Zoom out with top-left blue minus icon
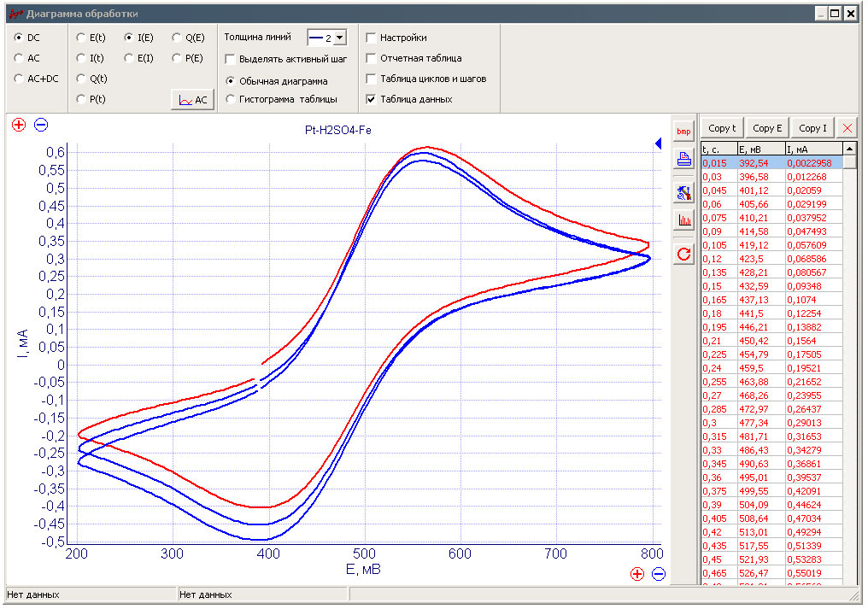The height and width of the screenshot is (609, 868). [x=41, y=125]
